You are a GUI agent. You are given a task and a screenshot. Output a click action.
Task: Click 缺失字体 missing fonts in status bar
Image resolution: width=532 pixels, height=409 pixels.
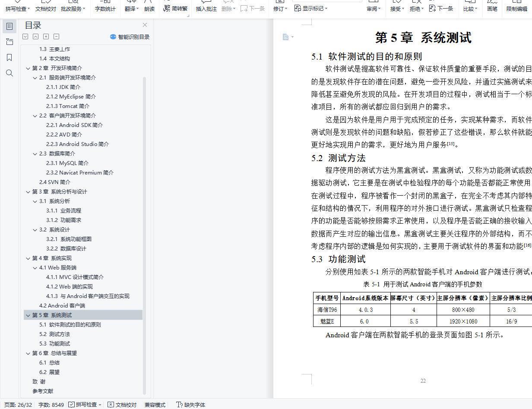(191, 405)
